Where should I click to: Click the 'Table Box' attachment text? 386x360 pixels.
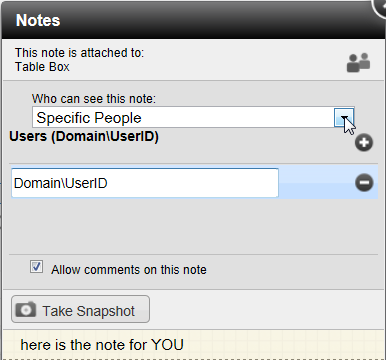pyautogui.click(x=42, y=67)
